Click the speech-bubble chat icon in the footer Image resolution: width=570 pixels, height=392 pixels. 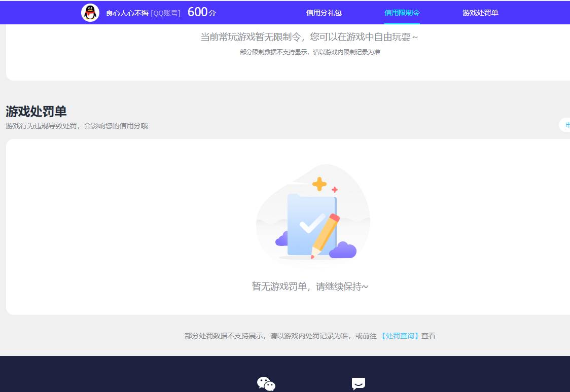click(x=359, y=384)
